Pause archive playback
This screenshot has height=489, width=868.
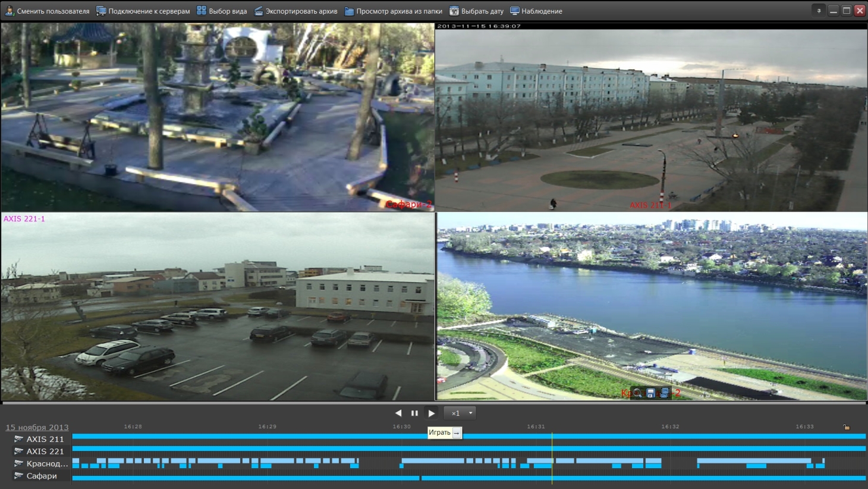point(414,413)
